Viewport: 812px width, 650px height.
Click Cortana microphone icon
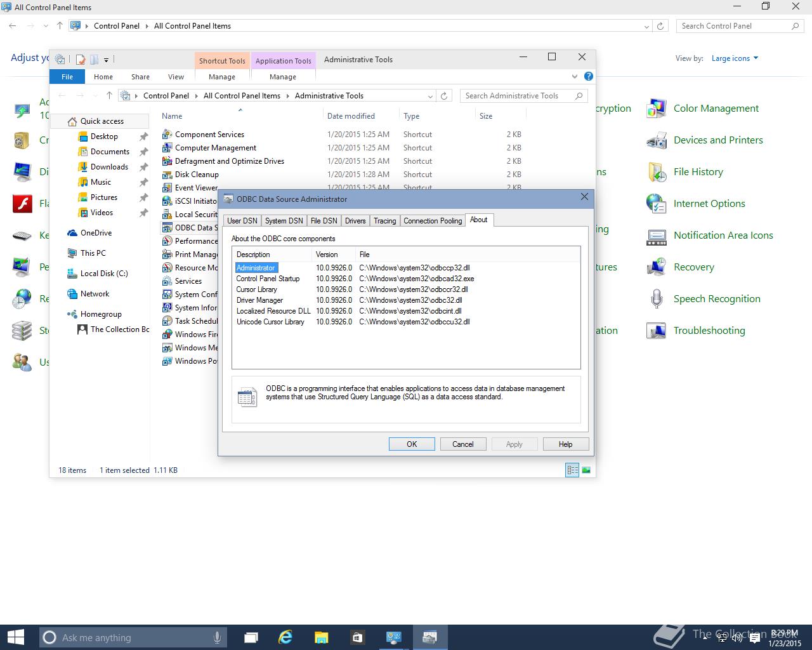[x=217, y=637]
